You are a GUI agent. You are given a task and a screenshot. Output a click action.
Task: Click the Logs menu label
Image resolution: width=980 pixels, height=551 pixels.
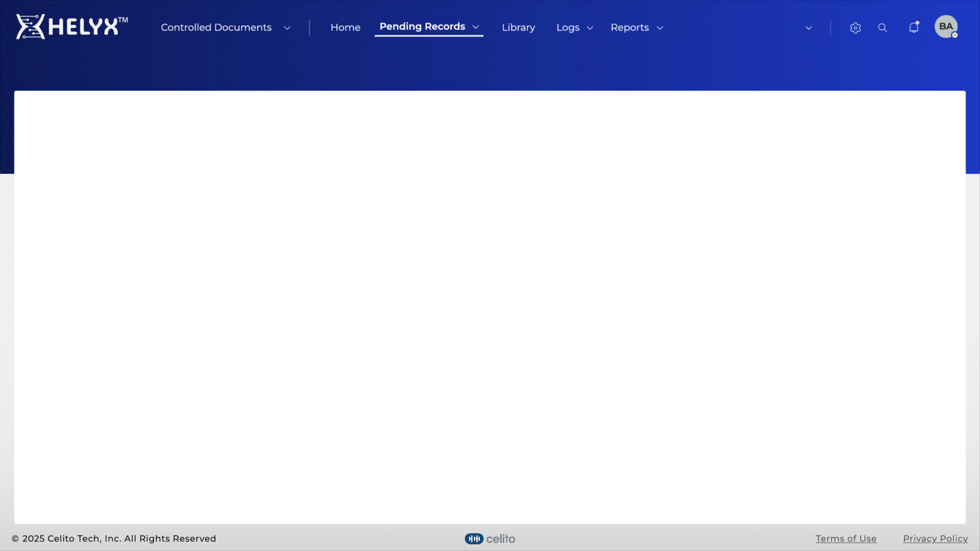pos(568,28)
